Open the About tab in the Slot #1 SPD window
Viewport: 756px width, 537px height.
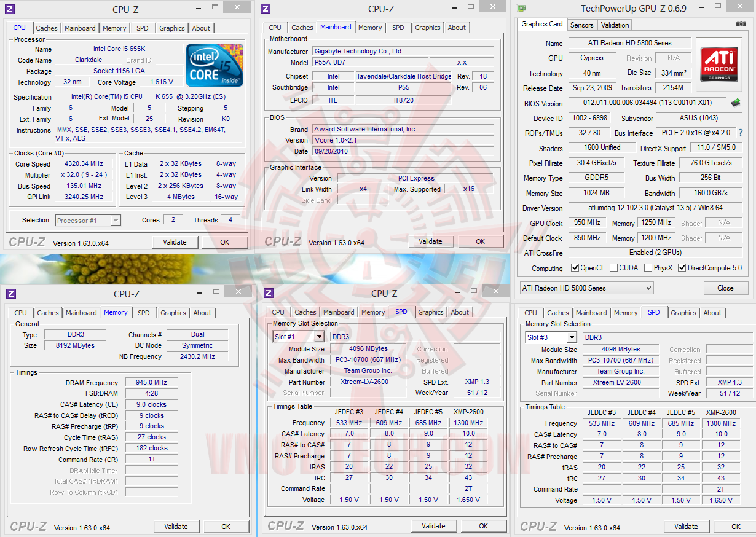click(460, 312)
